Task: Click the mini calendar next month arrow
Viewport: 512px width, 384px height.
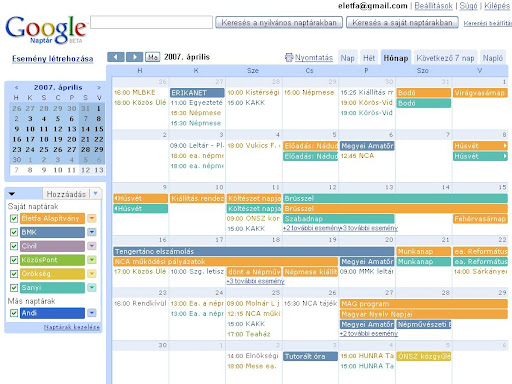Action: pos(99,88)
